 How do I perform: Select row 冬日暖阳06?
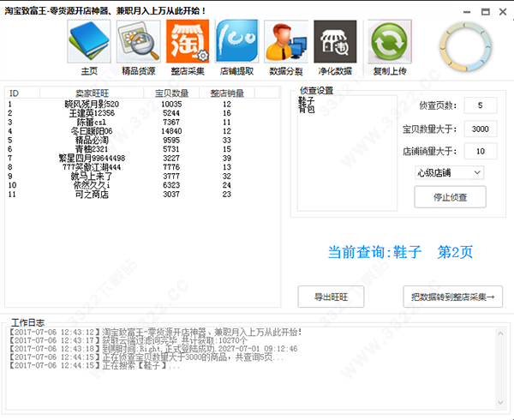click(142, 131)
